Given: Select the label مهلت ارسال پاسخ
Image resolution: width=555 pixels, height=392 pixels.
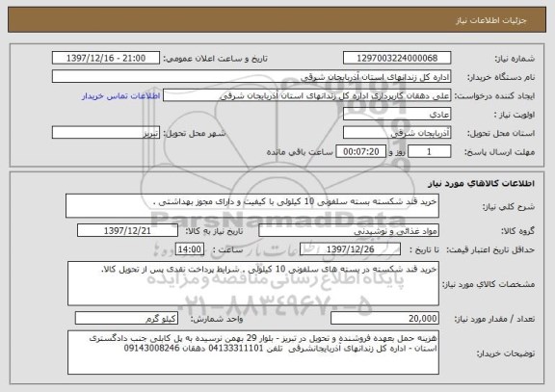Looking at the screenshot, I should pyautogui.click(x=499, y=152).
